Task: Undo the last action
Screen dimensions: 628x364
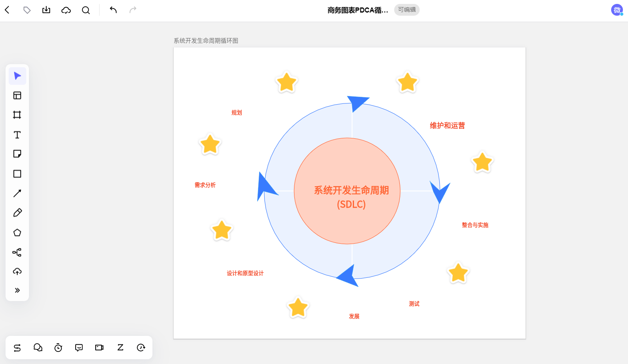Action: coord(113,10)
